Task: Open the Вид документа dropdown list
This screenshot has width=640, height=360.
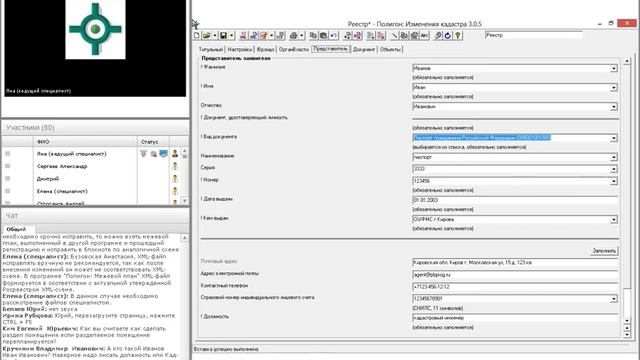Action: click(613, 138)
